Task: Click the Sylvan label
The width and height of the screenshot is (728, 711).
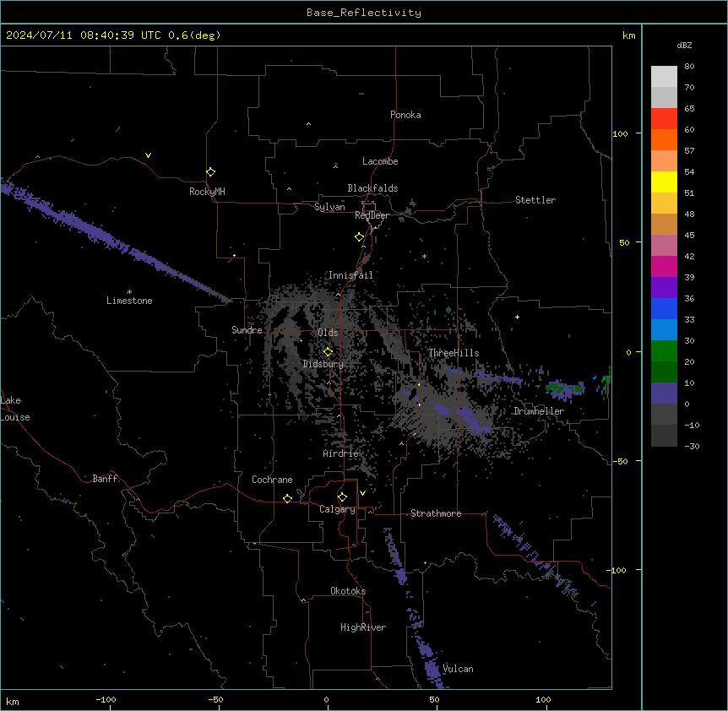Action: click(x=329, y=207)
